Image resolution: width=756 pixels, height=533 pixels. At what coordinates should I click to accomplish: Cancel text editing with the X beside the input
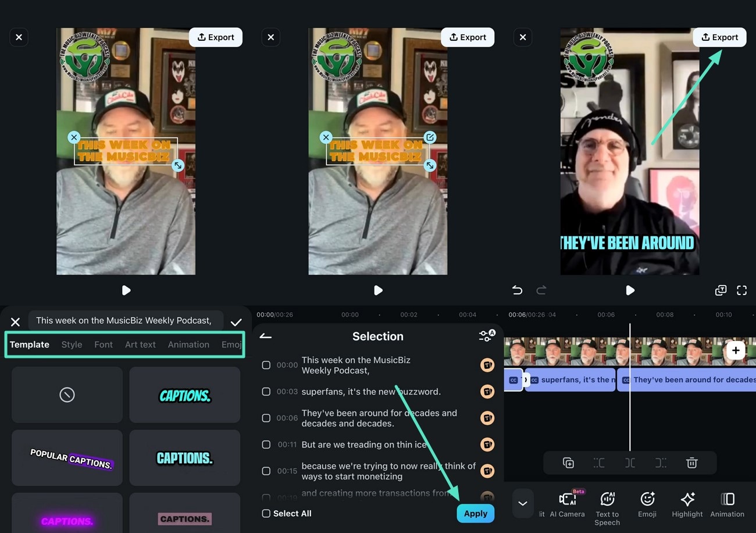click(x=15, y=322)
